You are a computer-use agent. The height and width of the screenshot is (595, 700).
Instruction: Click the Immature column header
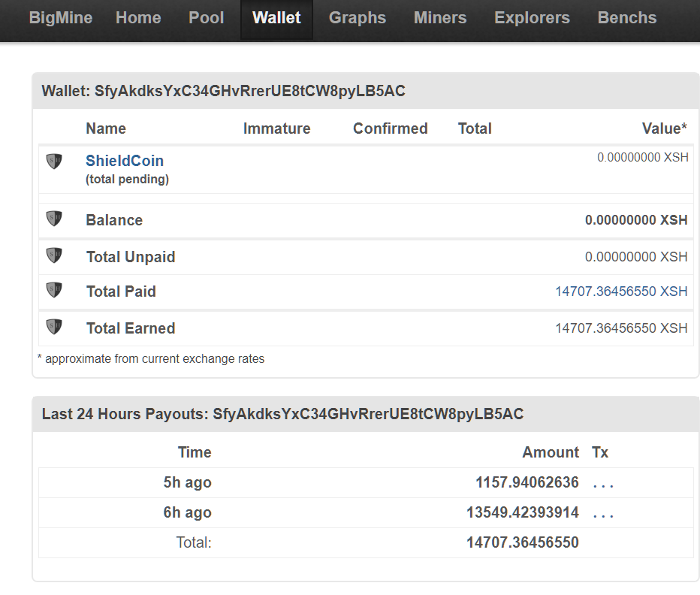(277, 128)
